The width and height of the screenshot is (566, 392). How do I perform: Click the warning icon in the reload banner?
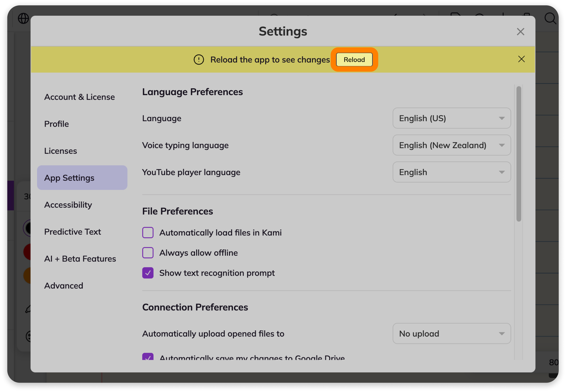click(x=199, y=60)
